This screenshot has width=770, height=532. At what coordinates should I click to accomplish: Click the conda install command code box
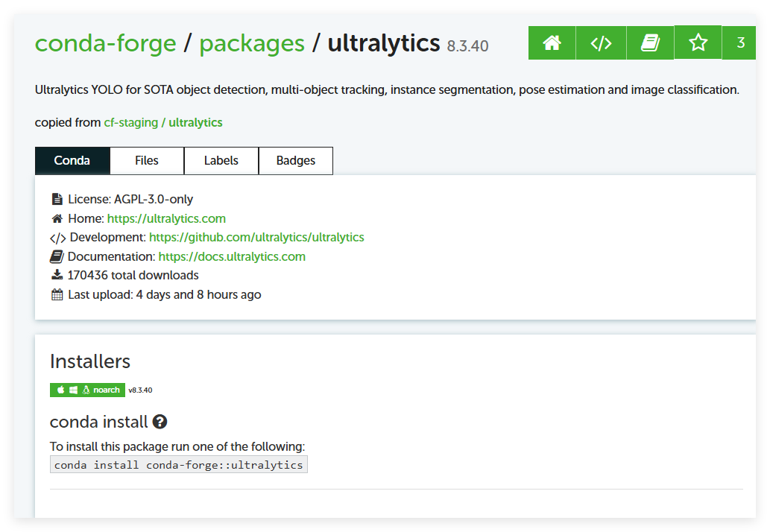pos(179,465)
